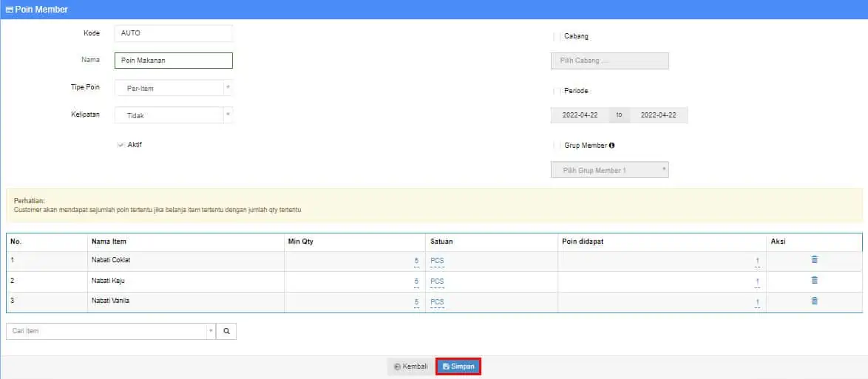Enable the Cabang checkbox
This screenshot has width=868, height=379.
[557, 36]
